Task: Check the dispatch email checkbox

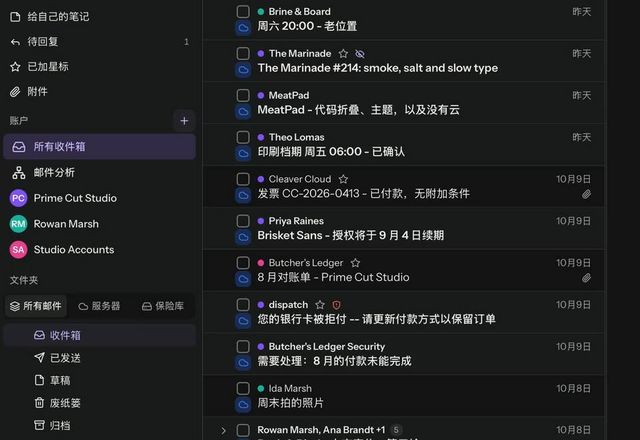Action: click(243, 304)
